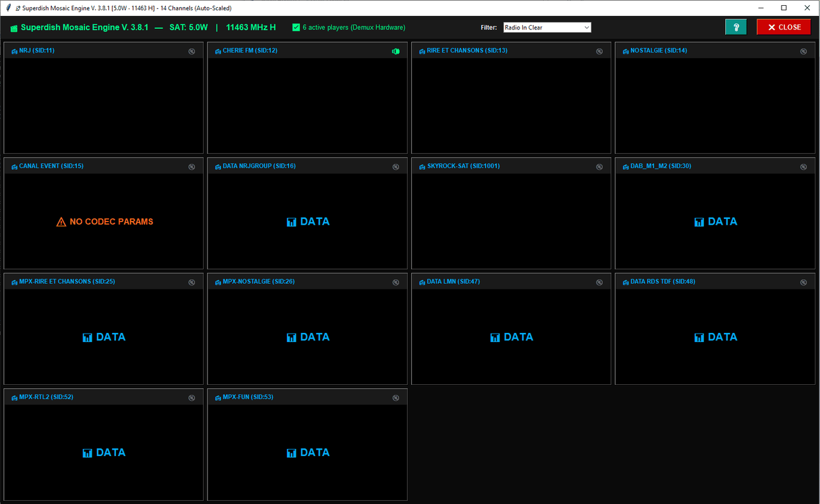Viewport: 820px width, 504px height.
Task: Unmute the NOSTALGIE (SID:14) channel
Action: tap(803, 51)
